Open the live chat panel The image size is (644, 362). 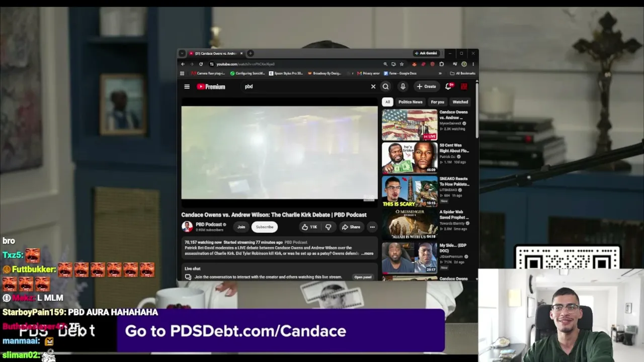tap(363, 277)
